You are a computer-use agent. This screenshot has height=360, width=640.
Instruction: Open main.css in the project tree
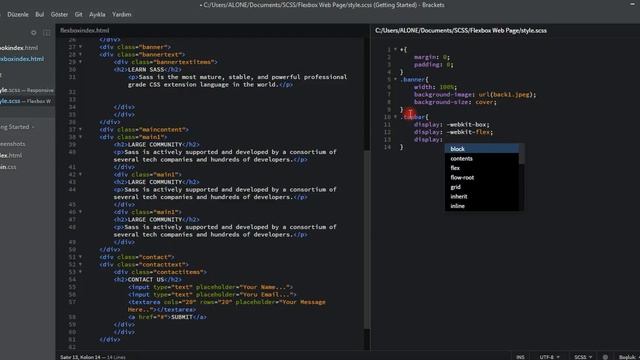point(8,167)
